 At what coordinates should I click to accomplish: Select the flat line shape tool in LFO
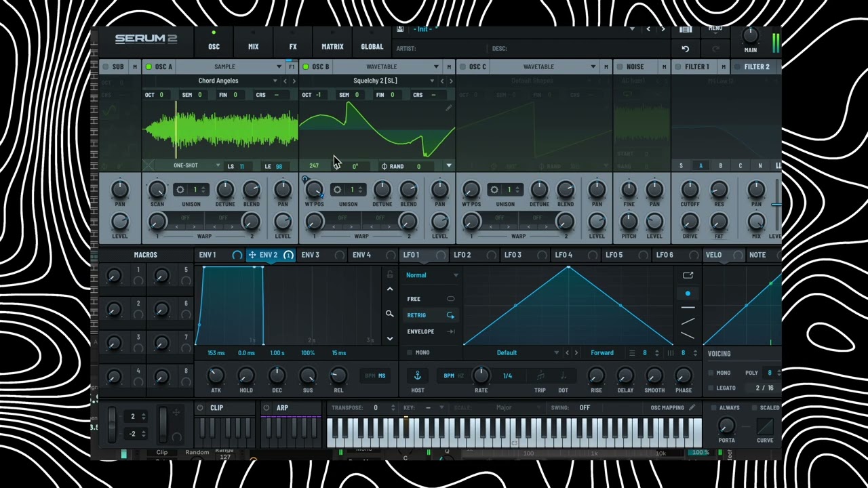(x=688, y=308)
